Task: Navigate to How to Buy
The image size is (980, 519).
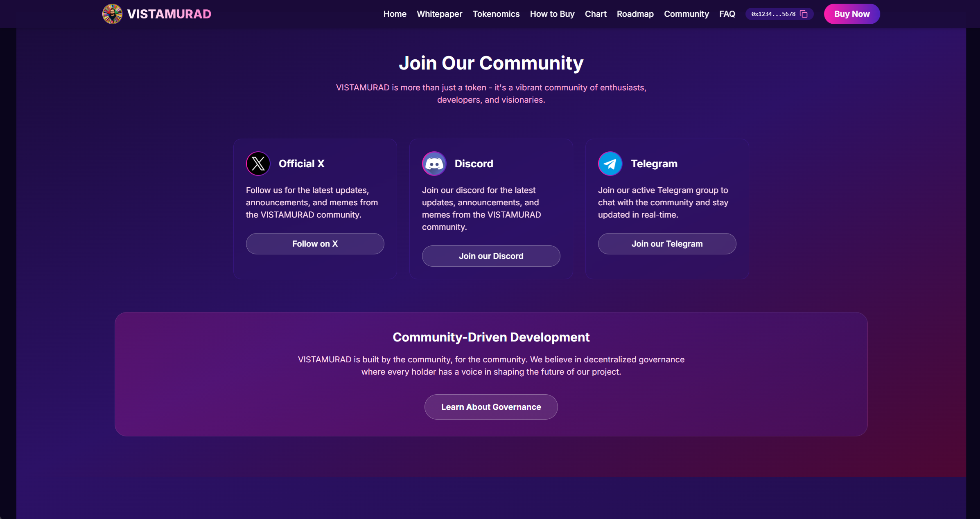Action: pyautogui.click(x=552, y=14)
